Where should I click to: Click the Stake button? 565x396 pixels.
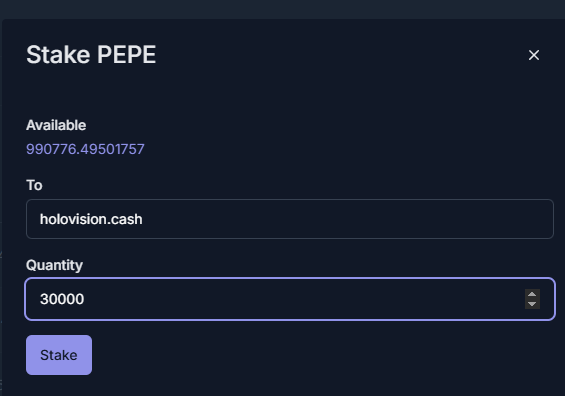(x=59, y=355)
